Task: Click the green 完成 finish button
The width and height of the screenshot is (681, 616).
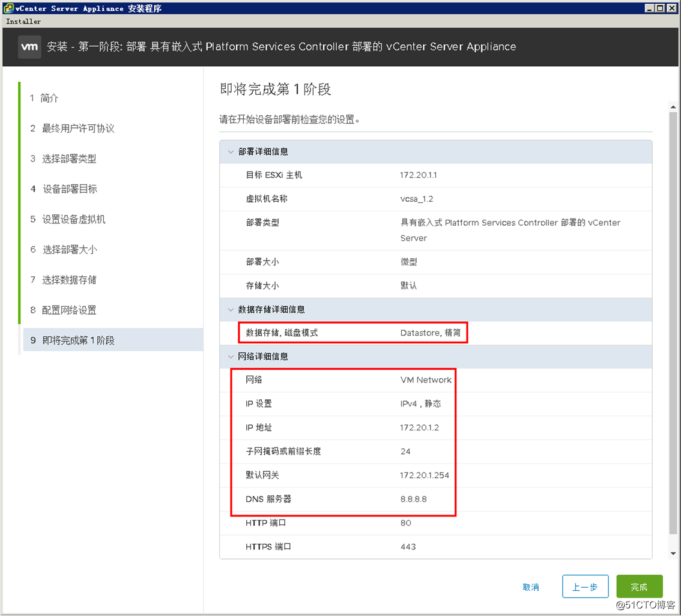Action: [640, 587]
